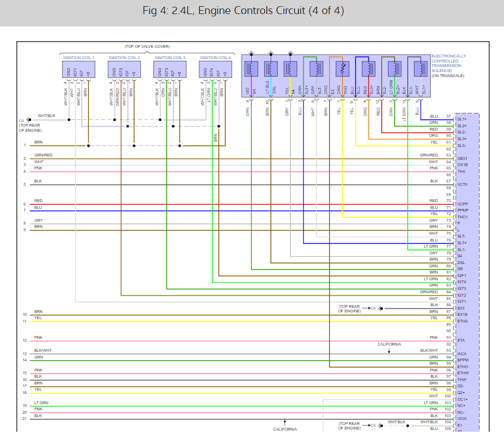Screen dimensions: 504x443
Task: Click the SLT solenoid coil symbol
Action: (x=316, y=69)
